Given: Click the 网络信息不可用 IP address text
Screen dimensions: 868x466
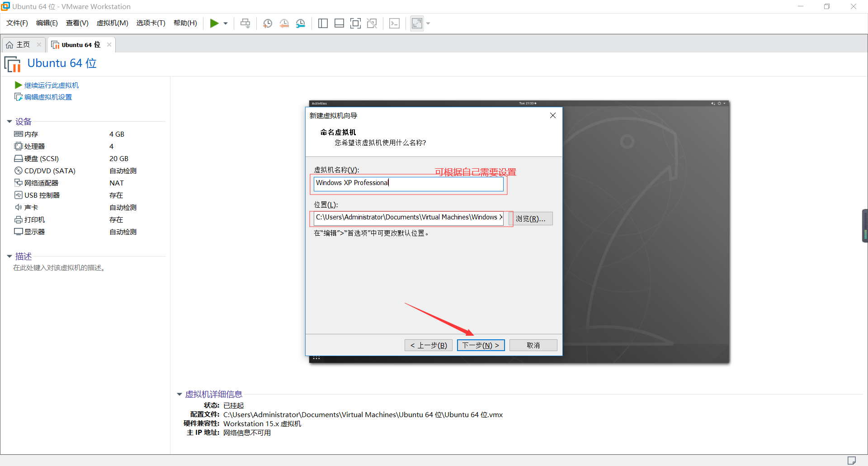Looking at the screenshot, I should [247, 433].
